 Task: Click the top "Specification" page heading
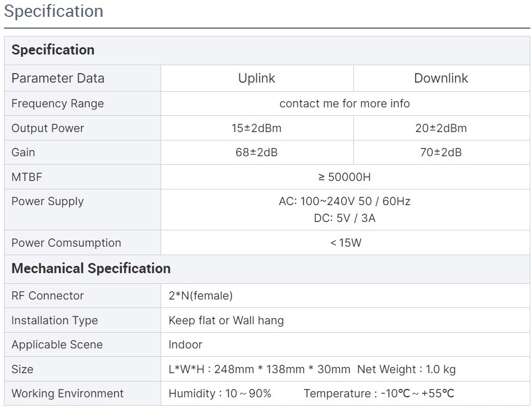coord(54,11)
